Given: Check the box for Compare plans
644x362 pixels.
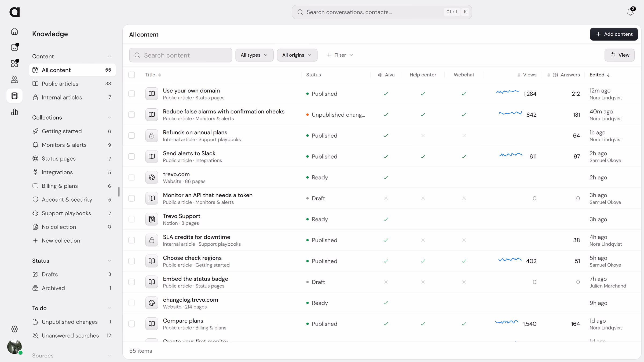Looking at the screenshot, I should 131,324.
